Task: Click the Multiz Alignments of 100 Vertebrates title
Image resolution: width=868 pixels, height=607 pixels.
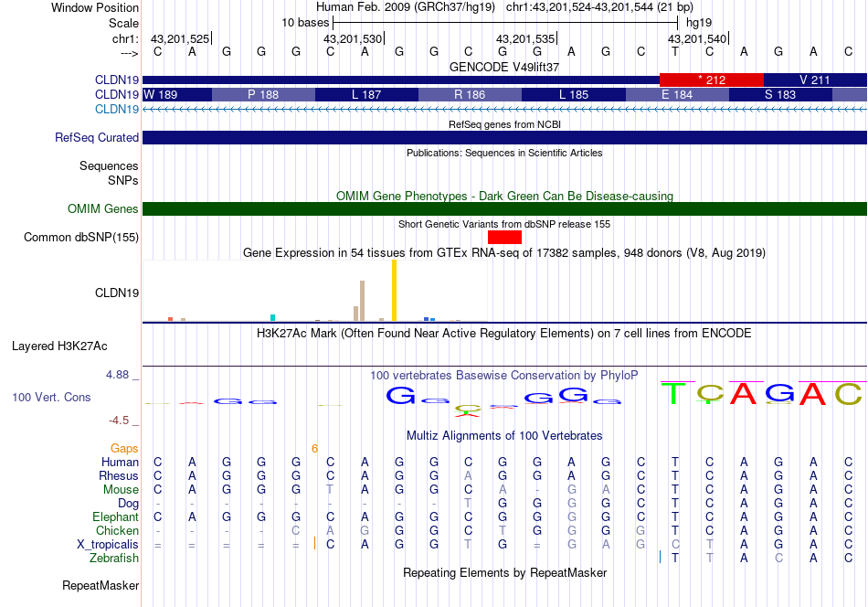Action: coord(504,436)
